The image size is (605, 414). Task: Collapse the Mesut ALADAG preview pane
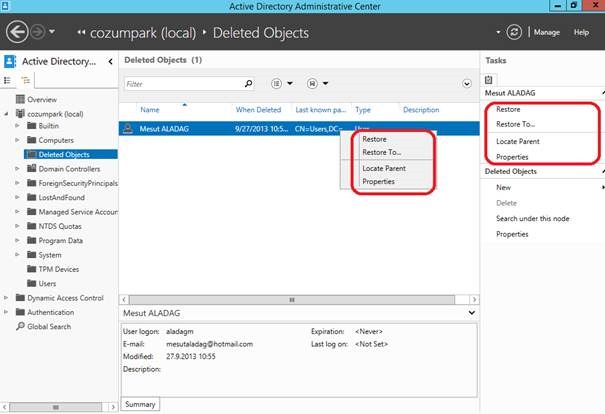point(471,313)
